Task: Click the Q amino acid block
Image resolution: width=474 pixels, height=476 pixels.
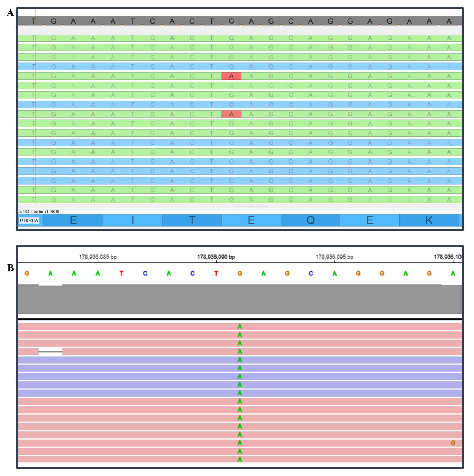Action: [x=310, y=220]
